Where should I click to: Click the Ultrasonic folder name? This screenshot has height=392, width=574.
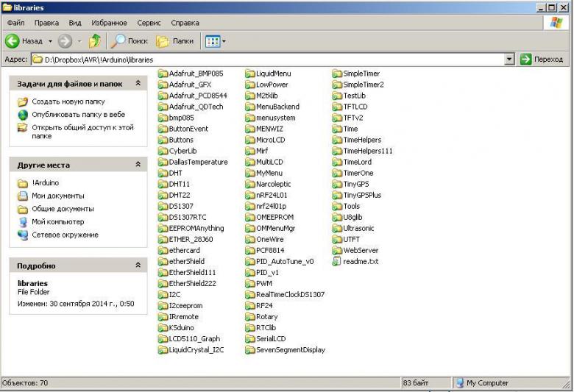pos(358,229)
